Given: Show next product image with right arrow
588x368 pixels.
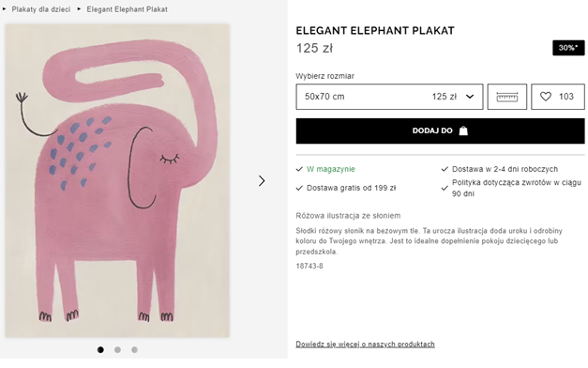Looking at the screenshot, I should point(262,181).
